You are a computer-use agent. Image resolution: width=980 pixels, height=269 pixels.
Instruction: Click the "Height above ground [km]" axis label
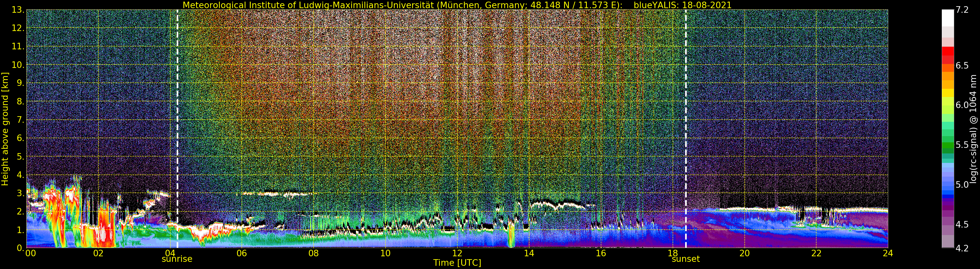(x=5, y=129)
